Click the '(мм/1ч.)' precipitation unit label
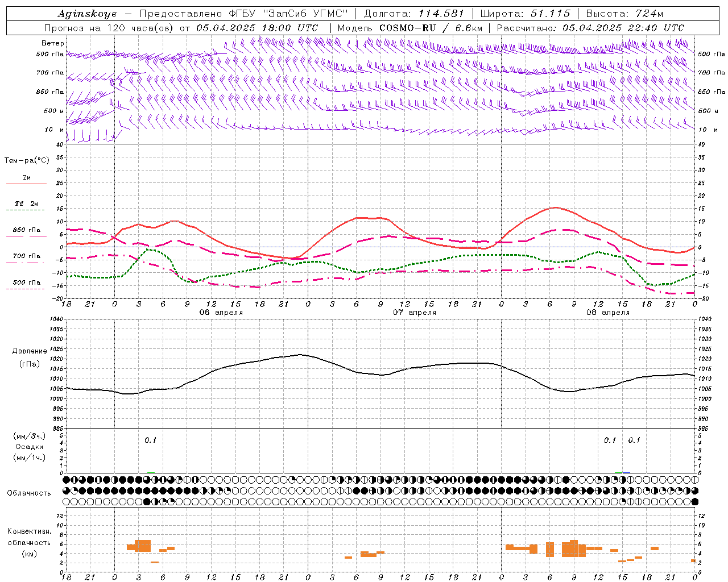 30,458
